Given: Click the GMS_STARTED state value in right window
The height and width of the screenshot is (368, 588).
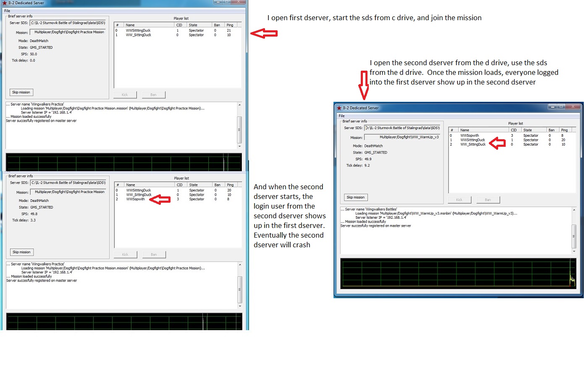Looking at the screenshot, I should click(376, 153).
